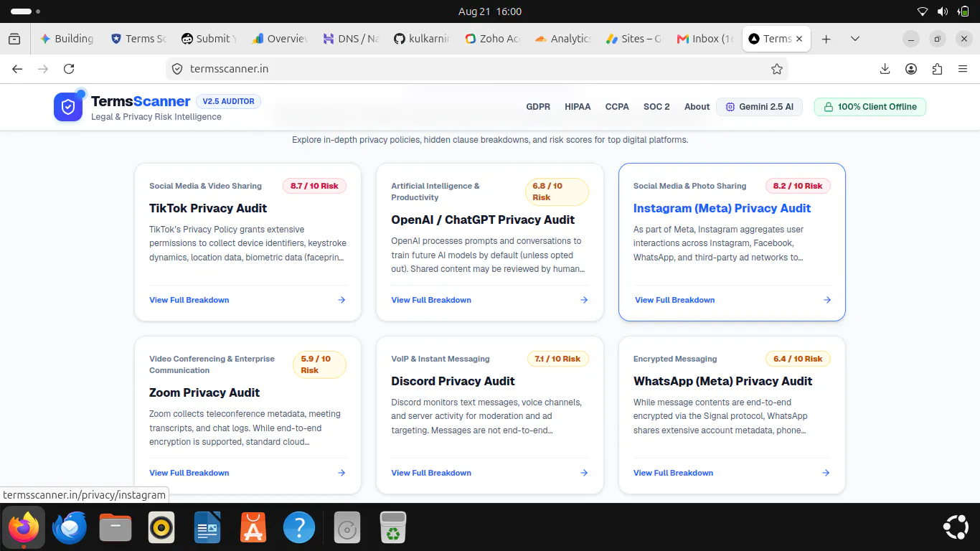Open the Files manager in the dock

tap(116, 529)
